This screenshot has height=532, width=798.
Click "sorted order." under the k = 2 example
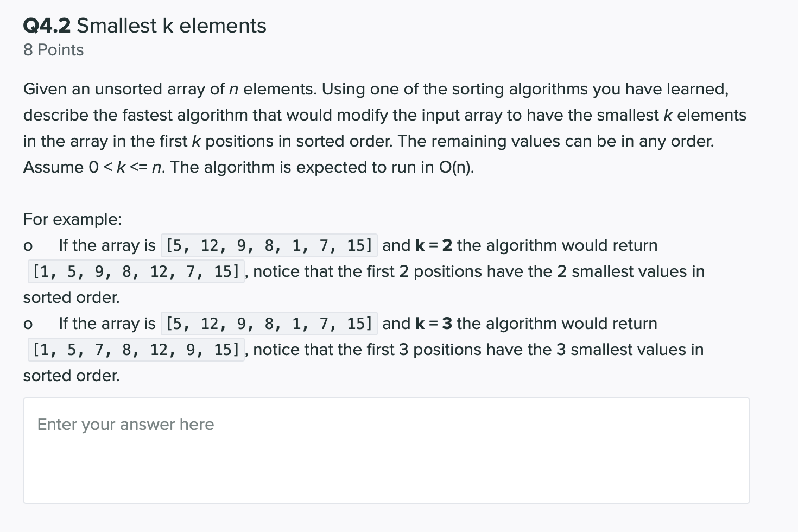pos(71,297)
